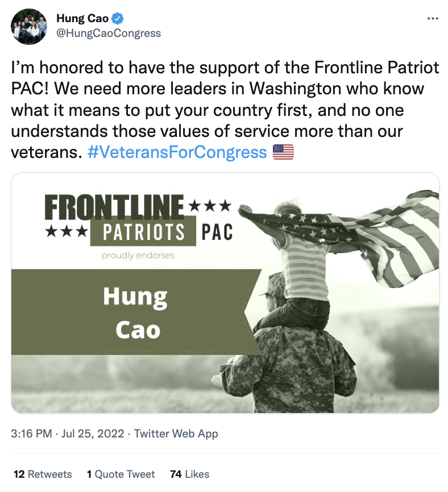The width and height of the screenshot is (448, 492).
Task: Click the proudly endorses text in image
Action: tap(138, 256)
